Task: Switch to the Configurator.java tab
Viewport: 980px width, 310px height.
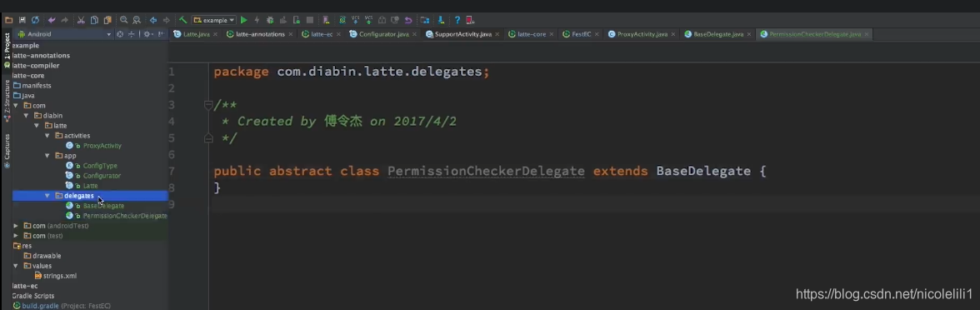Action: tap(383, 34)
